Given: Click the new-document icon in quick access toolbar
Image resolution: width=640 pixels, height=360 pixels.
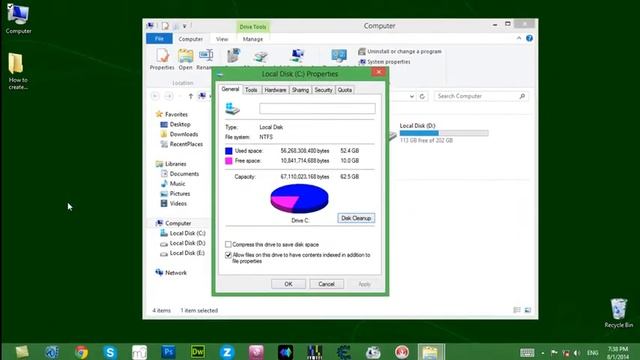Looking at the screenshot, I should 165,26.
